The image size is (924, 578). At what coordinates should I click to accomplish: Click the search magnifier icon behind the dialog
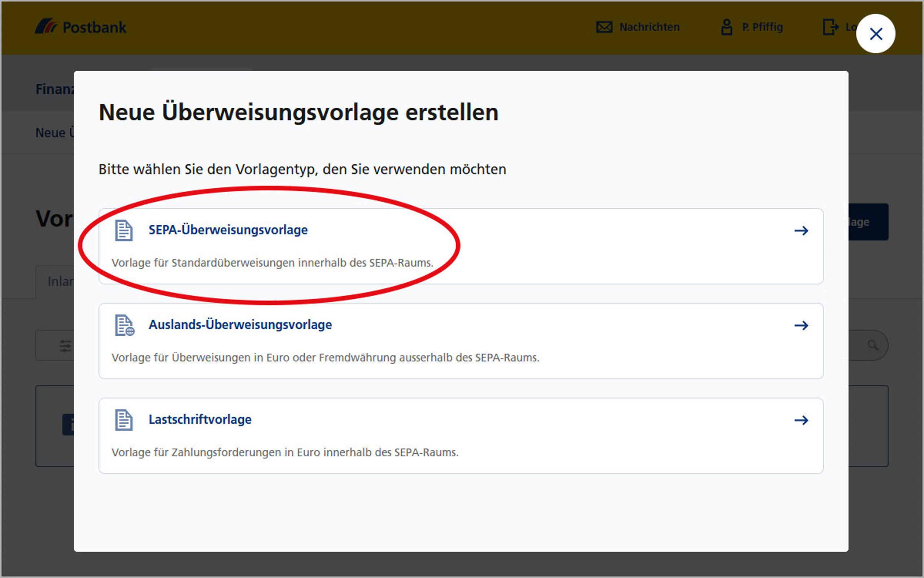pyautogui.click(x=872, y=345)
